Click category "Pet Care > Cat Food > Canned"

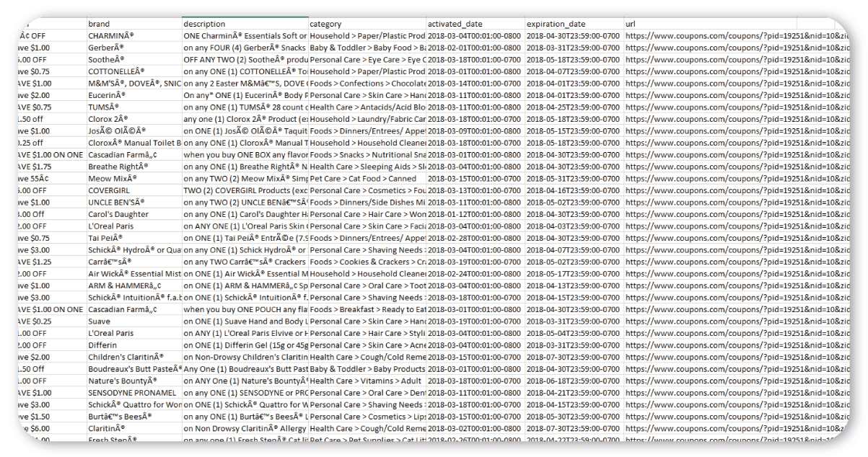coord(367,179)
